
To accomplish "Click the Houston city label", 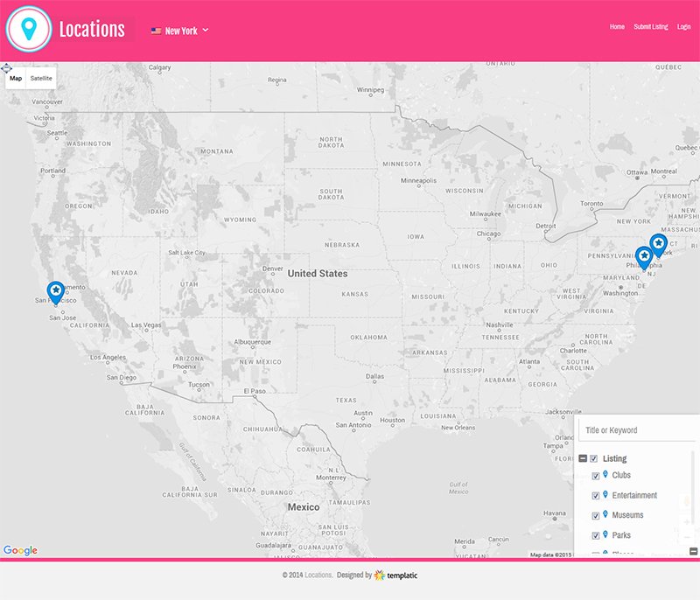I will pos(392,420).
